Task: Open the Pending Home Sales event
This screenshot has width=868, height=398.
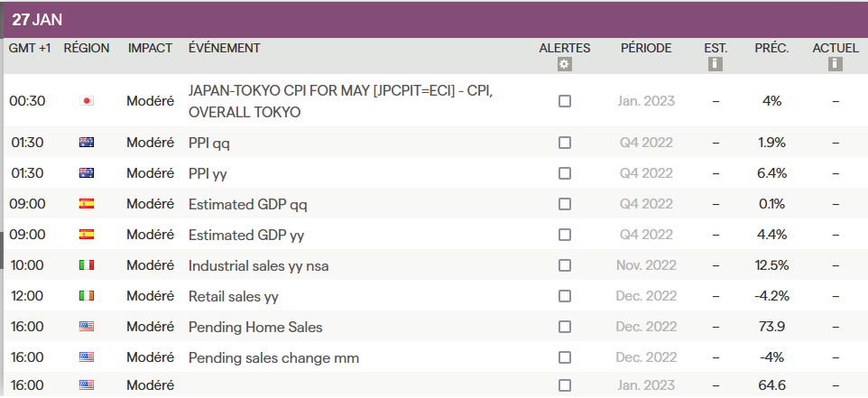Action: click(x=255, y=327)
